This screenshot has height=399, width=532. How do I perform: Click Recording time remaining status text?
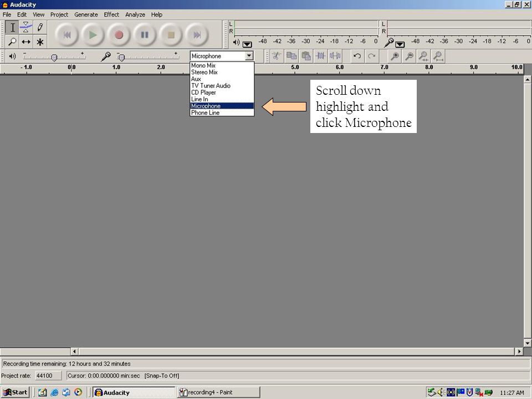pos(67,364)
